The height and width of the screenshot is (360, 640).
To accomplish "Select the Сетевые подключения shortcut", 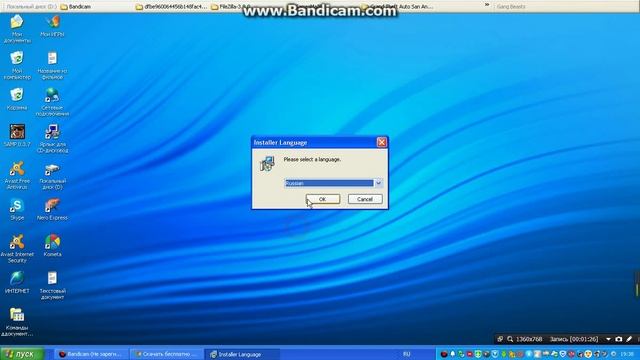I will tap(52, 102).
